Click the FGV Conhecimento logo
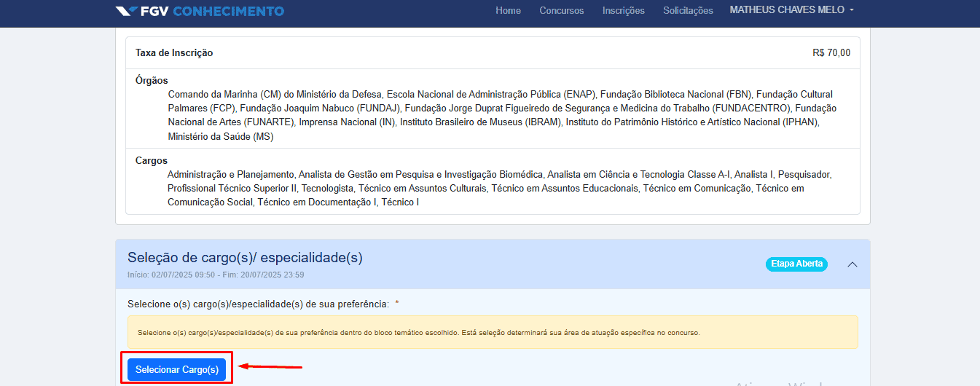The image size is (980, 386). point(200,11)
